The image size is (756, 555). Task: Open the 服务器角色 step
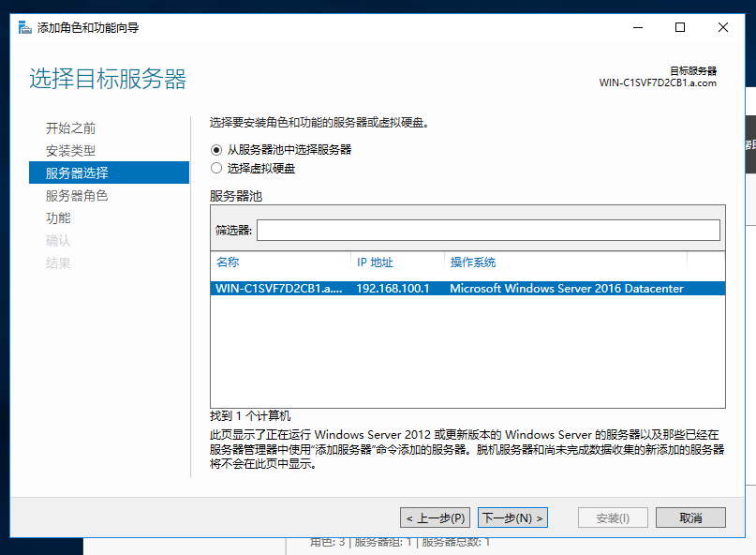77,195
